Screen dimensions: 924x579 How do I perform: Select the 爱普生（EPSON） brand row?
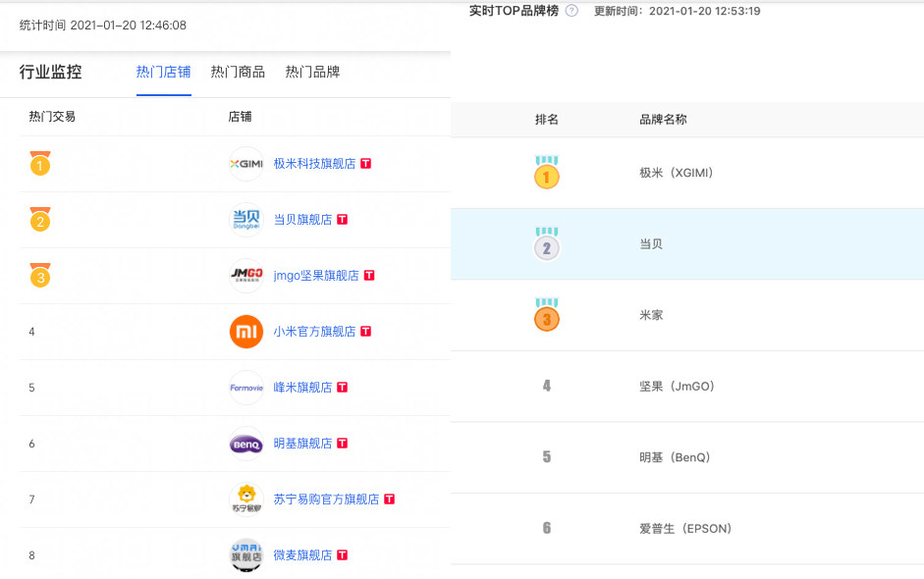[x=685, y=529]
